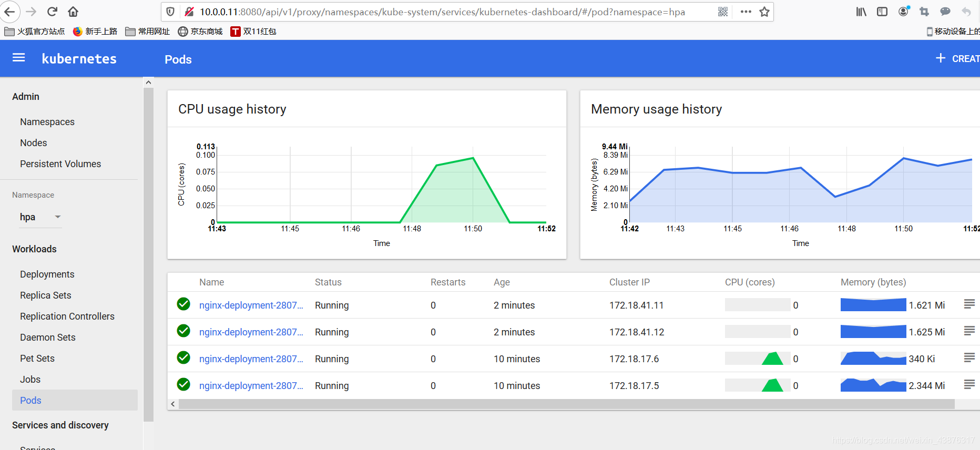Click the undo arrow toolbar icon

click(x=966, y=12)
